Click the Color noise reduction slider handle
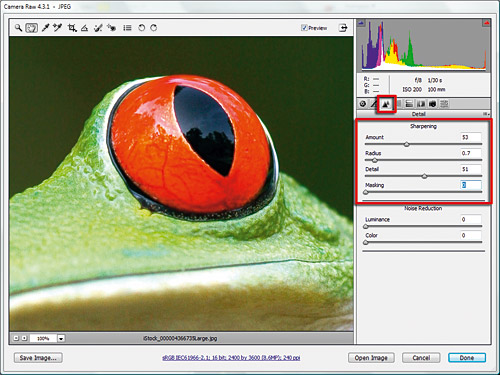The width and height of the screenshot is (500, 375). pyautogui.click(x=366, y=243)
